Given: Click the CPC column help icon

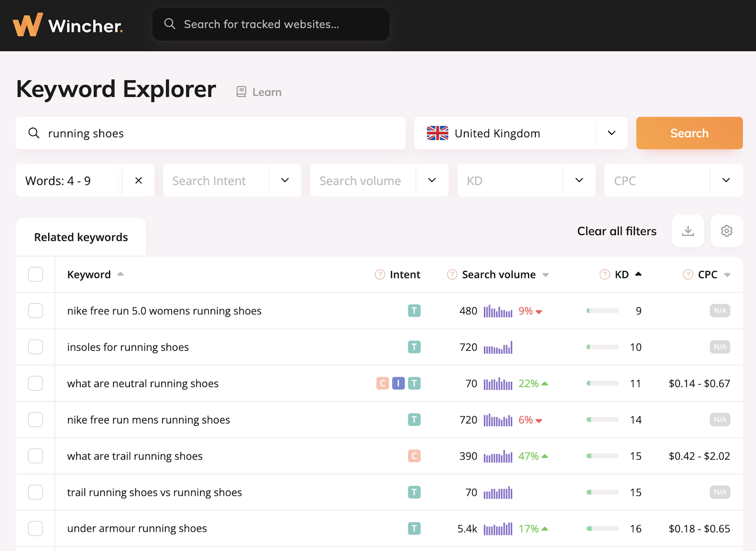Looking at the screenshot, I should 688,274.
